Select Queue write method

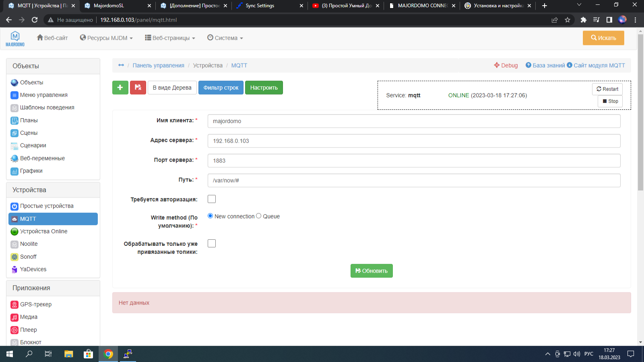[x=258, y=216]
